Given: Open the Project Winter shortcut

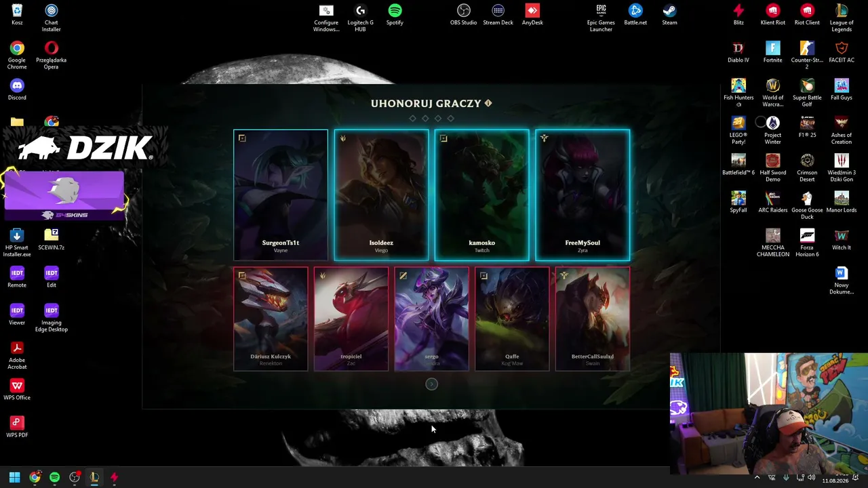Looking at the screenshot, I should [773, 130].
